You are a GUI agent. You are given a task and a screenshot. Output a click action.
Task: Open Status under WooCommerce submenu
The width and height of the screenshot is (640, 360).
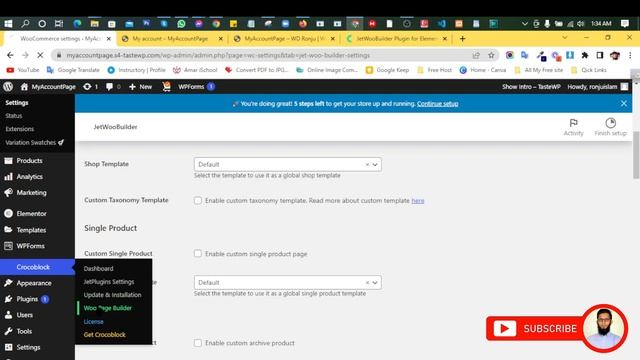pyautogui.click(x=14, y=116)
